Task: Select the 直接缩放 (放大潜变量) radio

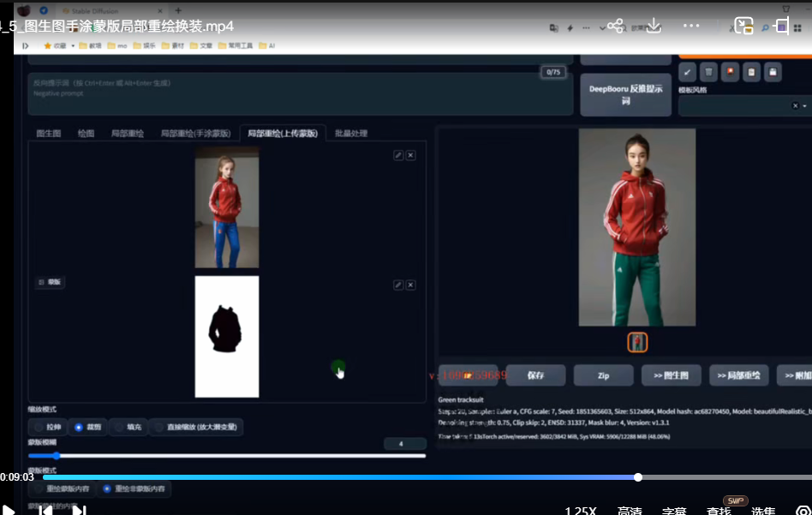Action: [x=159, y=428]
